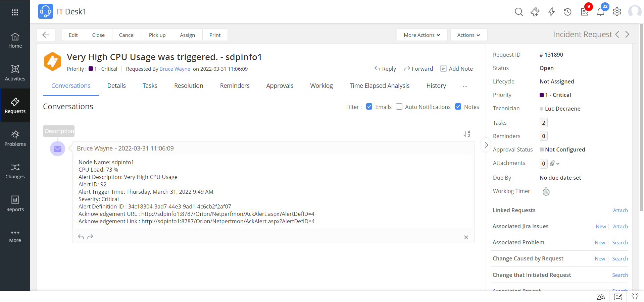Expand the Actions menu
The image size is (644, 302).
[x=468, y=35]
